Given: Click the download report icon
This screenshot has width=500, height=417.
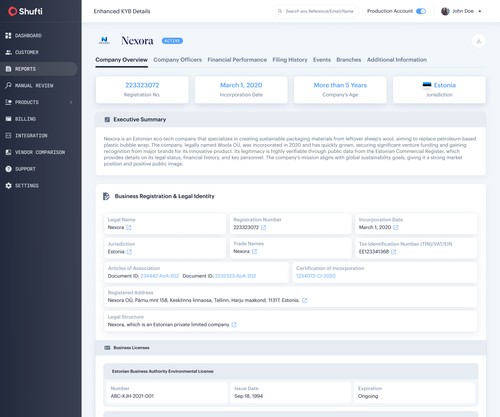Looking at the screenshot, I should (479, 41).
